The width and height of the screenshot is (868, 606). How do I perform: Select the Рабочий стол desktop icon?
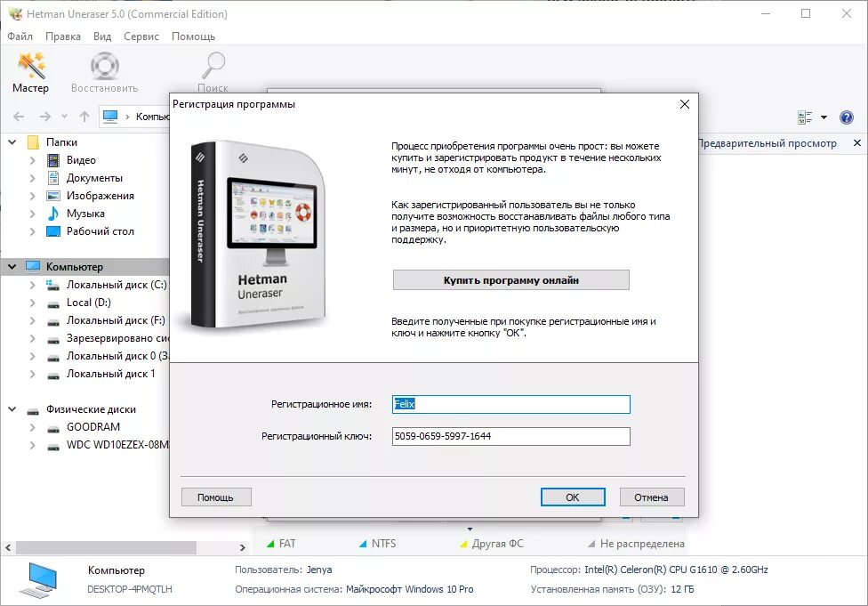pyautogui.click(x=53, y=231)
